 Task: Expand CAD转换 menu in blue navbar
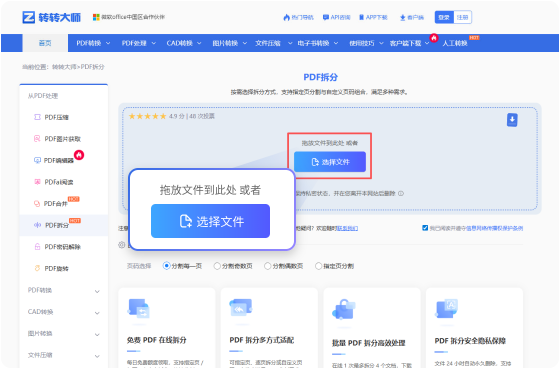click(x=184, y=43)
